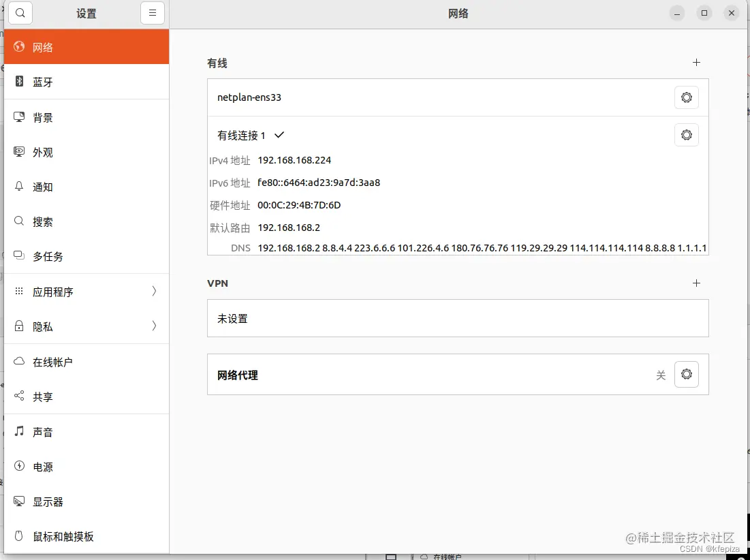Open the hamburger menu in the title bar
750x560 pixels.
[152, 12]
